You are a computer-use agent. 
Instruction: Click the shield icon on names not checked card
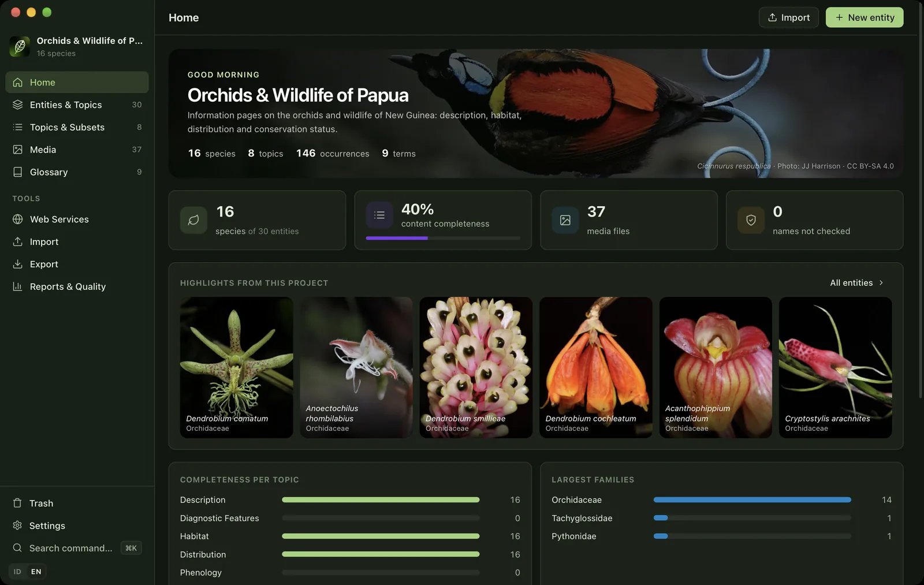click(751, 220)
